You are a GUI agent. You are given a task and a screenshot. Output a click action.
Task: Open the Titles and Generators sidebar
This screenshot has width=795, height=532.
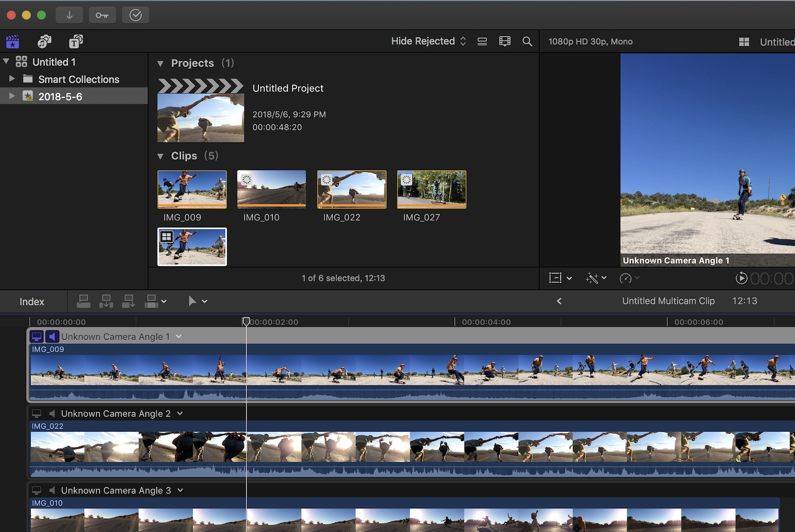click(x=76, y=42)
